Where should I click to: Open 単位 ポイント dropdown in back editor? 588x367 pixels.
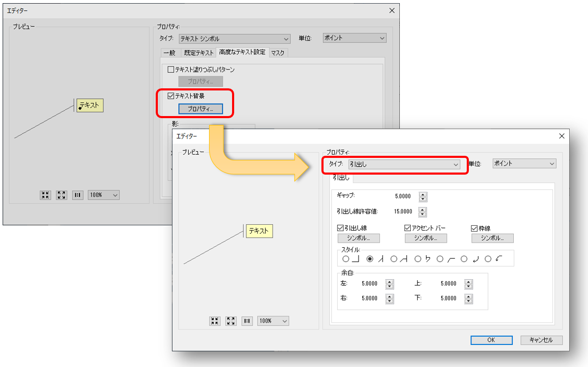355,38
